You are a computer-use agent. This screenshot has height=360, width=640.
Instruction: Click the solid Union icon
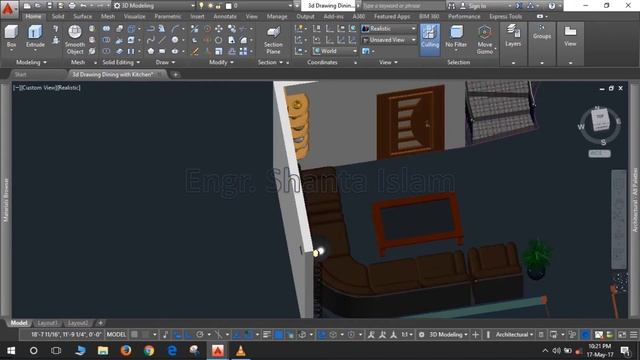coord(106,29)
